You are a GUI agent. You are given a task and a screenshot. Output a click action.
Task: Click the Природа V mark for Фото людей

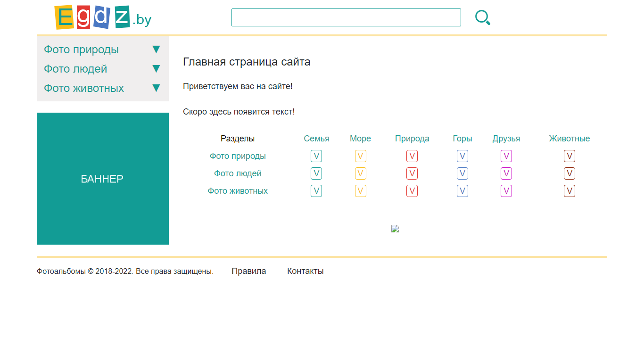412,173
